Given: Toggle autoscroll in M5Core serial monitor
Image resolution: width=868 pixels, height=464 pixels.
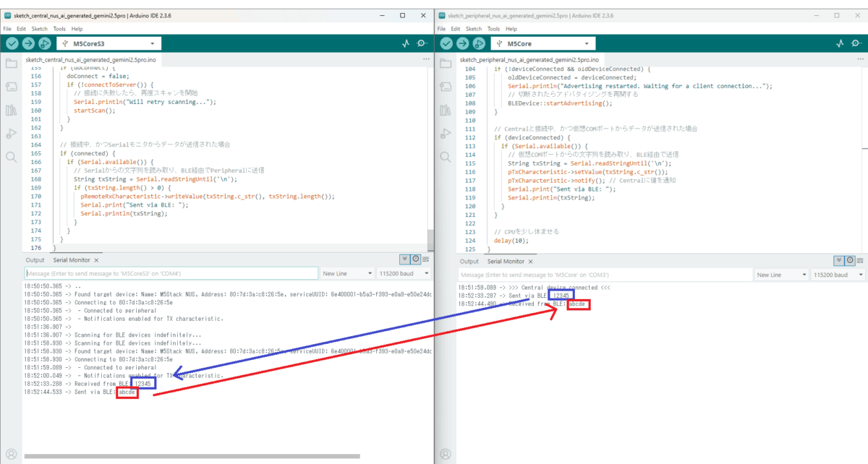Looking at the screenshot, I should [x=839, y=260].
